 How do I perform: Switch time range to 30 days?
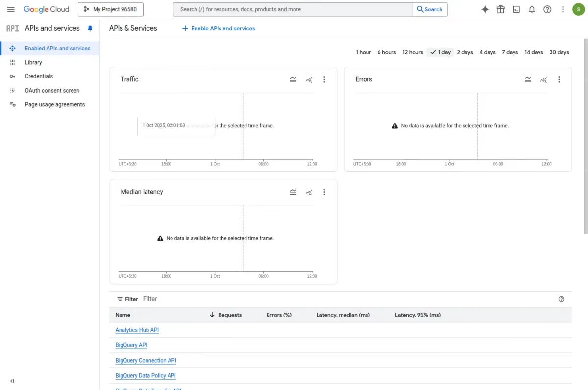click(x=559, y=52)
